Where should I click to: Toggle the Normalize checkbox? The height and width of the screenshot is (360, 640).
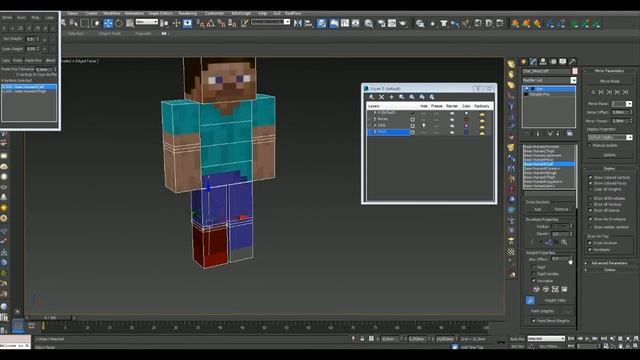(x=533, y=281)
